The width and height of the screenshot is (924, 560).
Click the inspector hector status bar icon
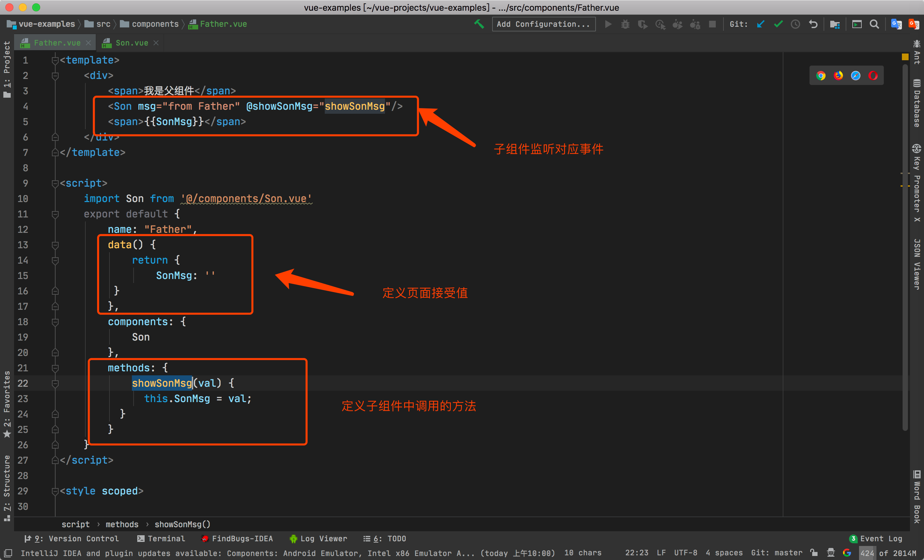click(831, 553)
